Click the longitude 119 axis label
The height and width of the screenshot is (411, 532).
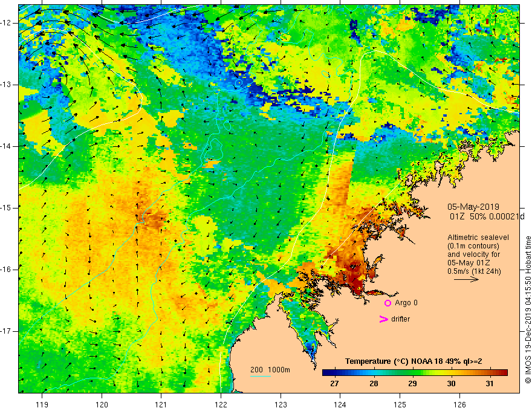42,404
